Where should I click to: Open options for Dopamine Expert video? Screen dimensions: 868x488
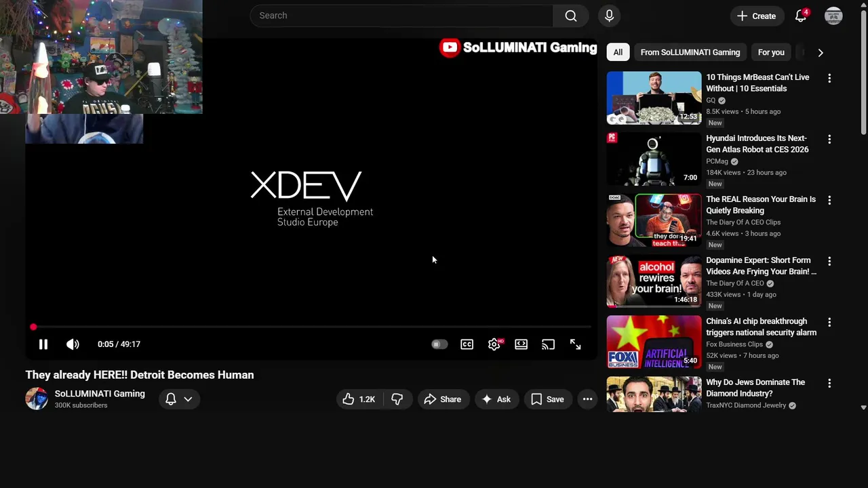829,262
